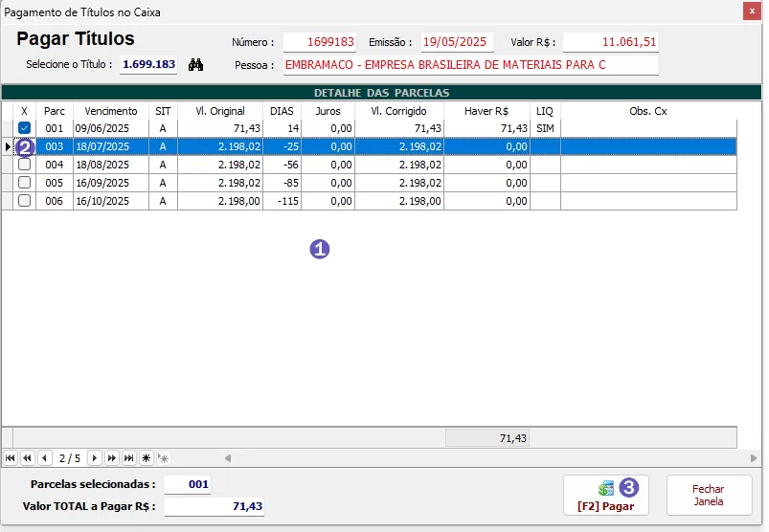Tick the checkbox for parcela 006
This screenshot has width=769, height=532.
pyautogui.click(x=25, y=201)
